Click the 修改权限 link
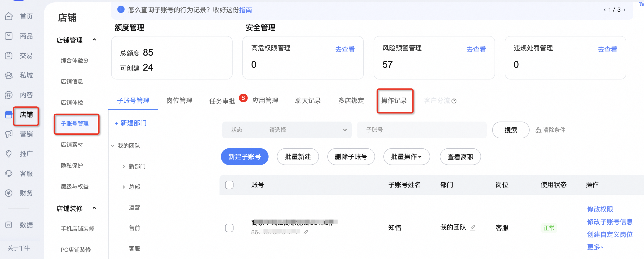This screenshot has height=259, width=644. point(600,209)
